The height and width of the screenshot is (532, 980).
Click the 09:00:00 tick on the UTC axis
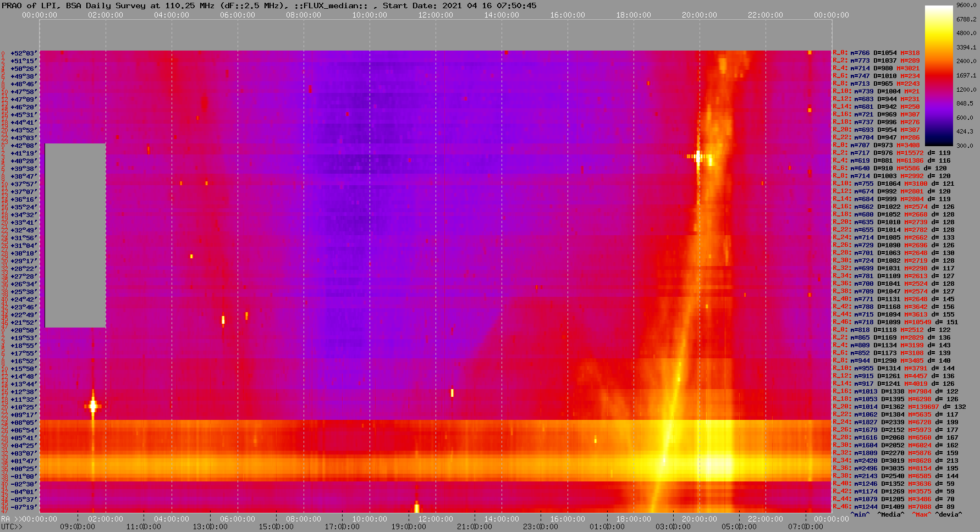click(78, 527)
